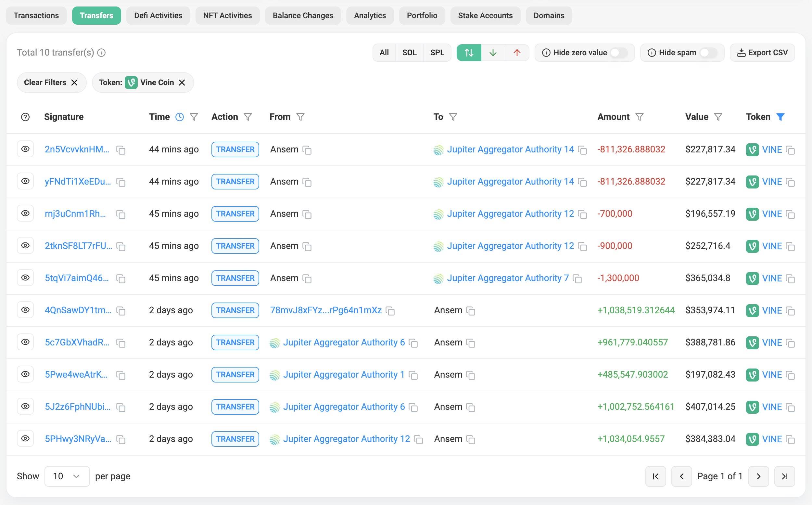
Task: Click the Export CSV button
Action: point(762,53)
